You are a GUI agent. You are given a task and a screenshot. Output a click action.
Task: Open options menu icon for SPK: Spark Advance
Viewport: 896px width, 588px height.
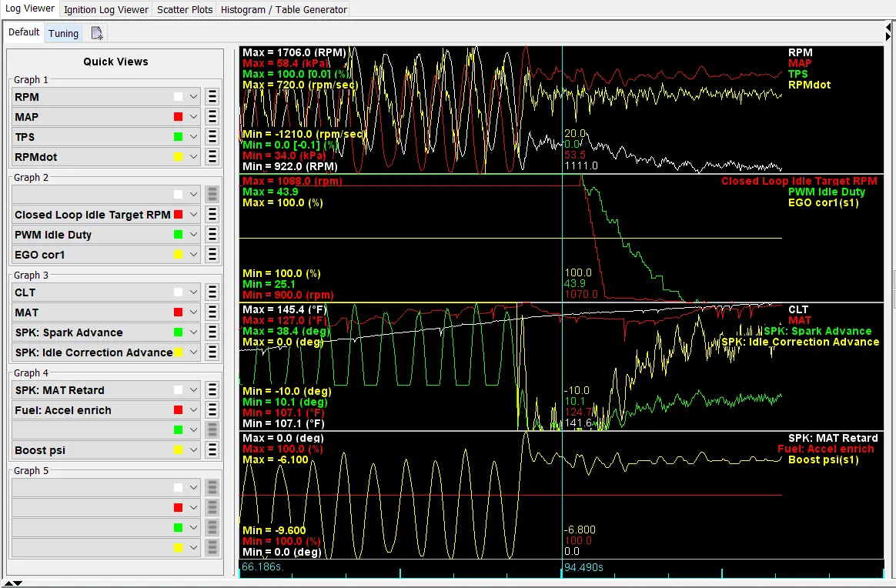click(x=212, y=332)
